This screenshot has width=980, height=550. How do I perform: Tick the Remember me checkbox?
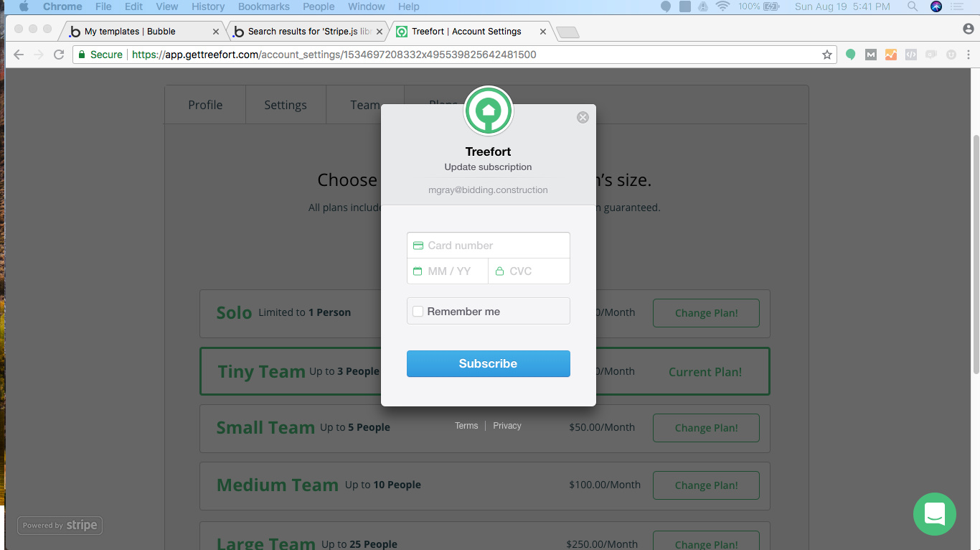pos(418,312)
